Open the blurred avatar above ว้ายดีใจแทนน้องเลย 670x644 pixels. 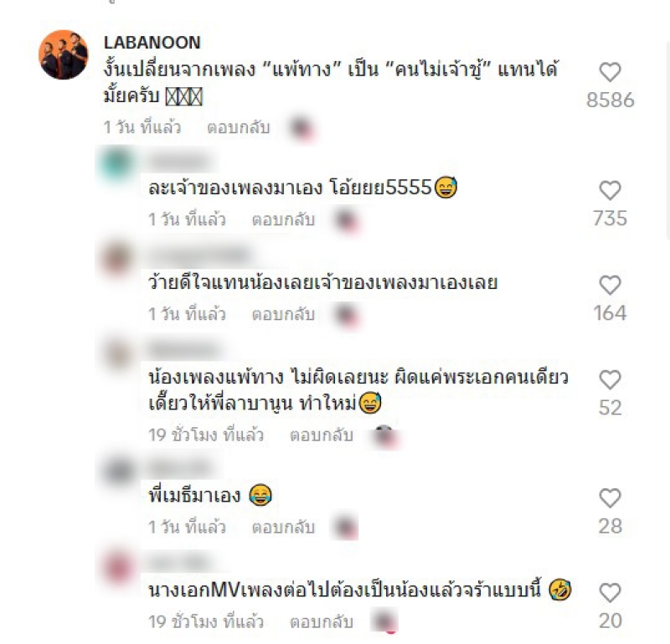pos(117,259)
